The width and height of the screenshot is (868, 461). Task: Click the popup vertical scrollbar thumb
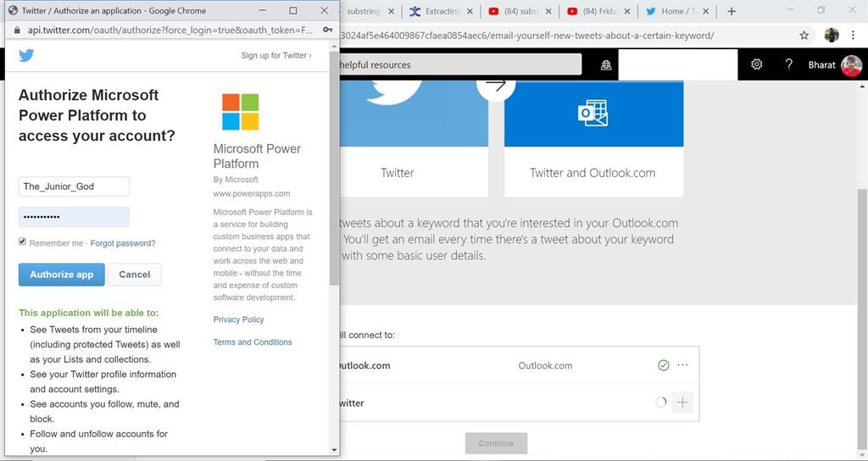click(334, 168)
